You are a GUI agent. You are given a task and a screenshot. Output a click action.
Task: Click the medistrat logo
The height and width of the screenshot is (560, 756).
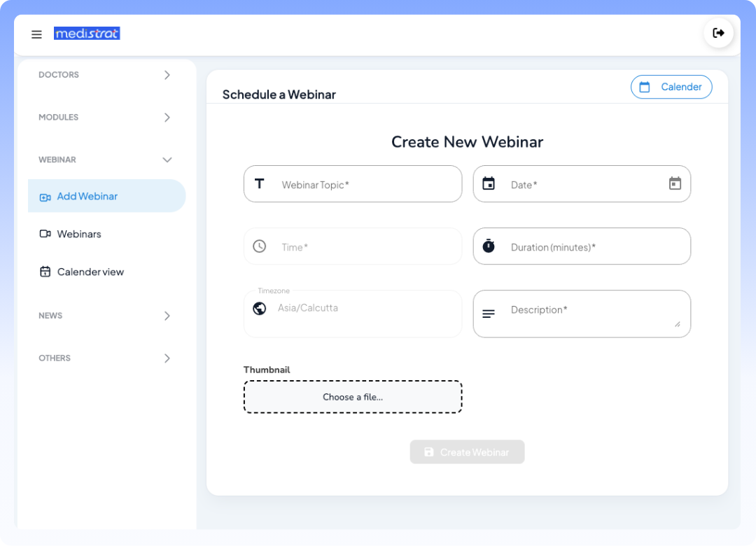click(87, 34)
